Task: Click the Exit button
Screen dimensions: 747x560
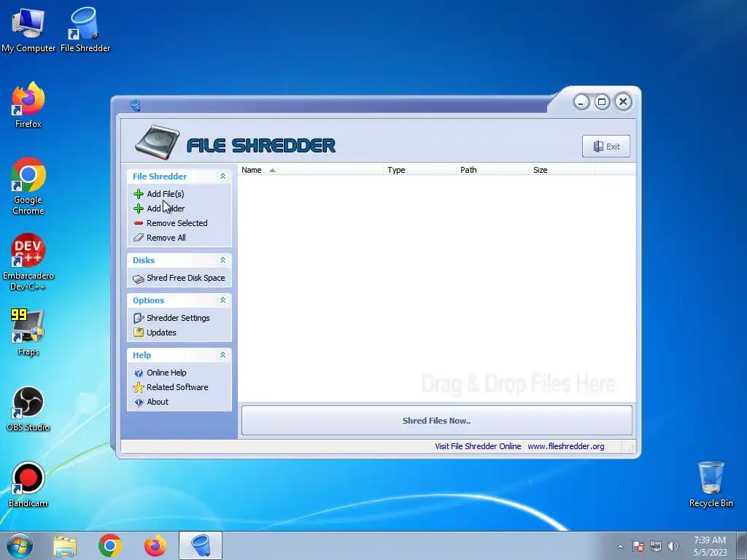Action: pyautogui.click(x=606, y=146)
